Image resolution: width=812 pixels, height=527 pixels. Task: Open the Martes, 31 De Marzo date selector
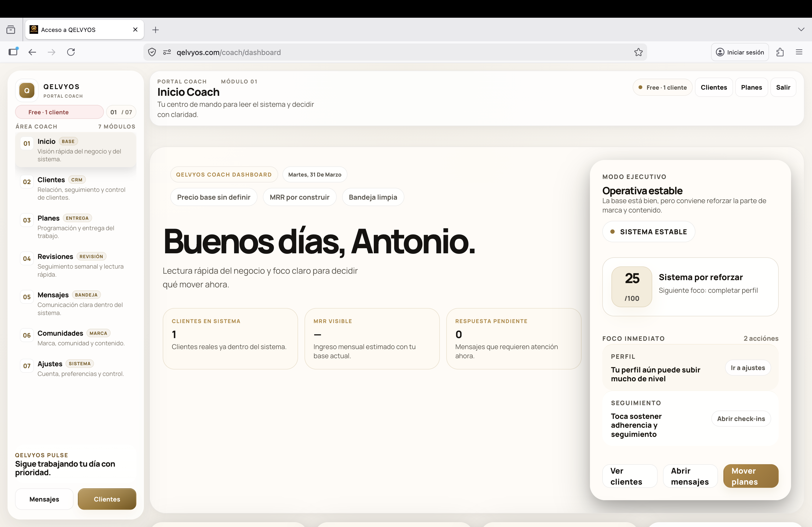click(314, 174)
